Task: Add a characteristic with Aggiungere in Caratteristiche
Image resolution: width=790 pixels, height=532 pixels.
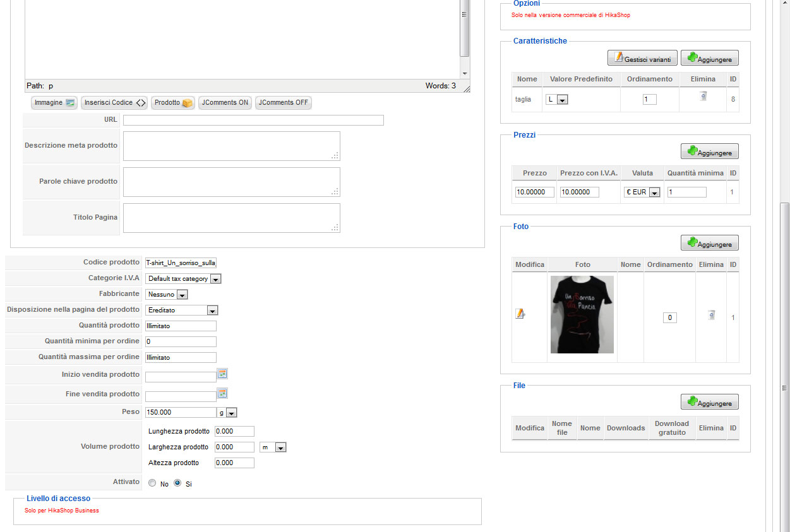Action: tap(709, 58)
